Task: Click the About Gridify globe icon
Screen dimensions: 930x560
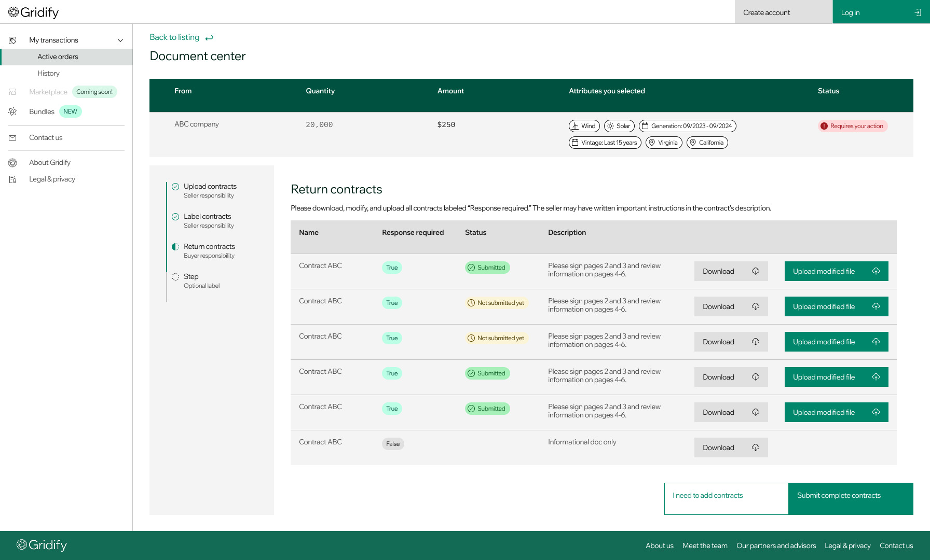Action: click(12, 162)
